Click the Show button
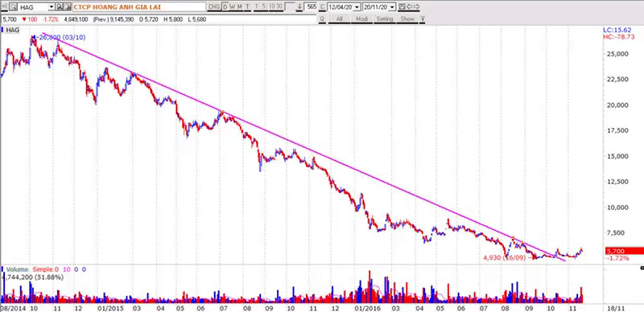Screen dimensions: 644x312 click(407, 18)
